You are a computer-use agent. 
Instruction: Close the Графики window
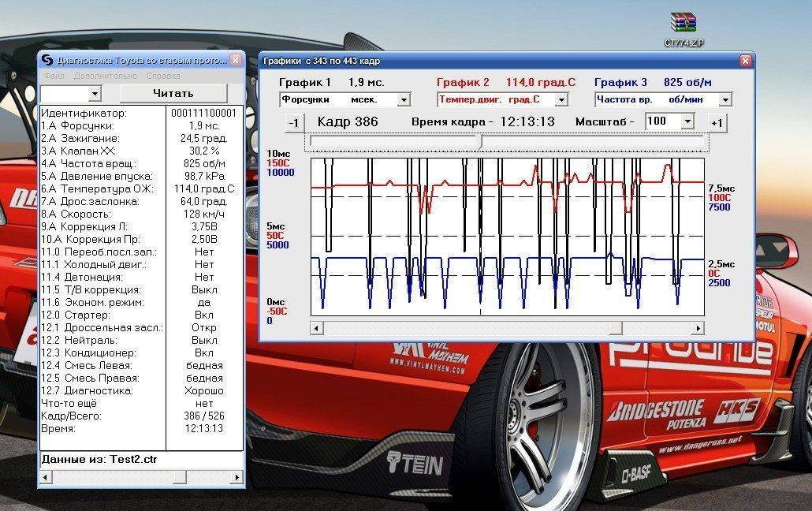pos(745,61)
